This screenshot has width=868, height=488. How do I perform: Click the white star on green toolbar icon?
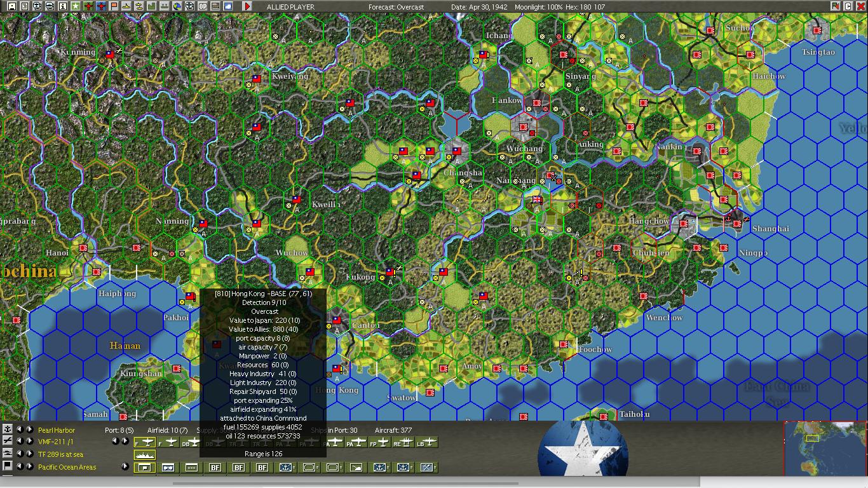coord(75,6)
